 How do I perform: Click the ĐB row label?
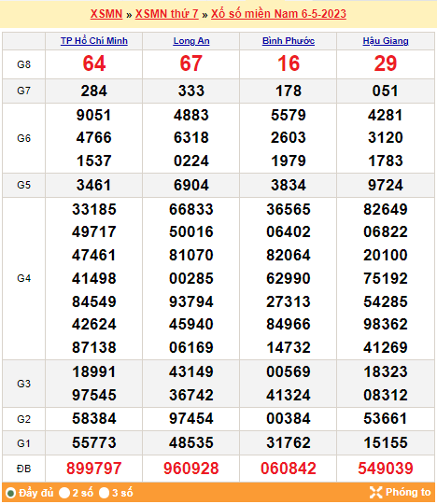click(23, 469)
